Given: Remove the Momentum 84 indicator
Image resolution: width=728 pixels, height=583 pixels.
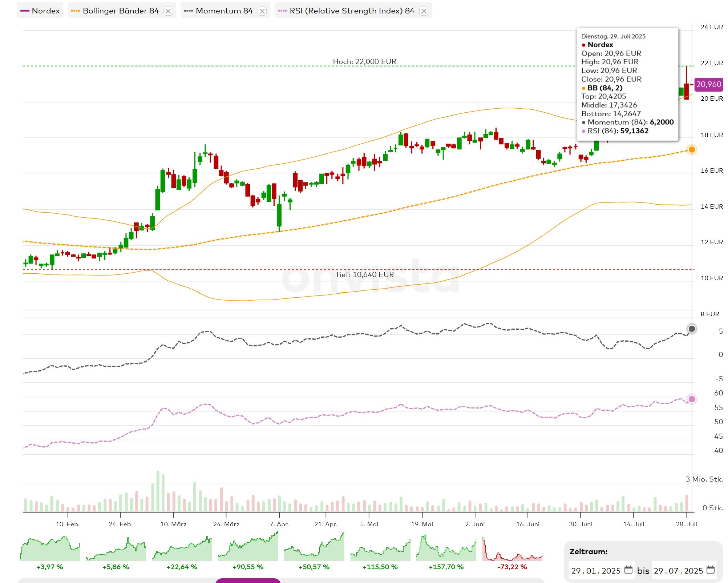Looking at the screenshot, I should pyautogui.click(x=262, y=11).
